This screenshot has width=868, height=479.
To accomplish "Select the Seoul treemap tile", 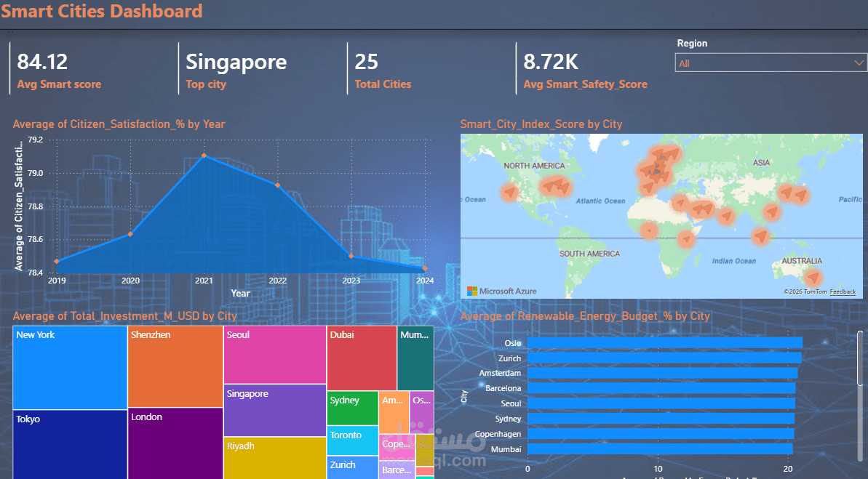I will click(274, 355).
